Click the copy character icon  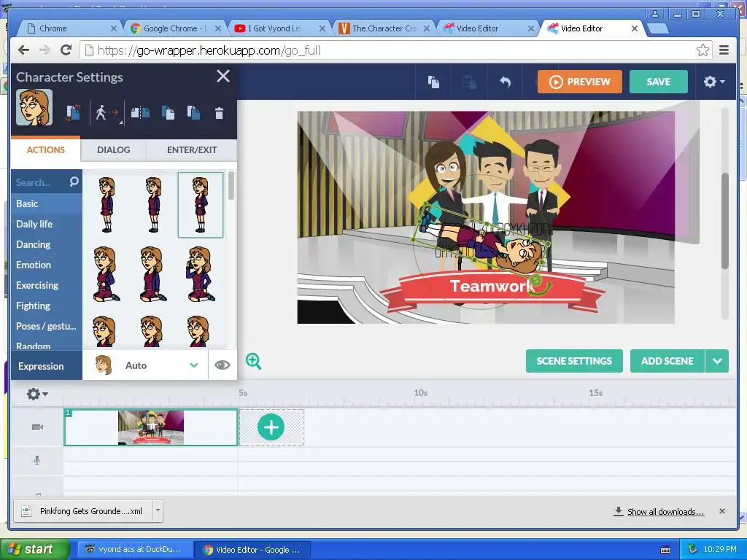click(x=168, y=113)
